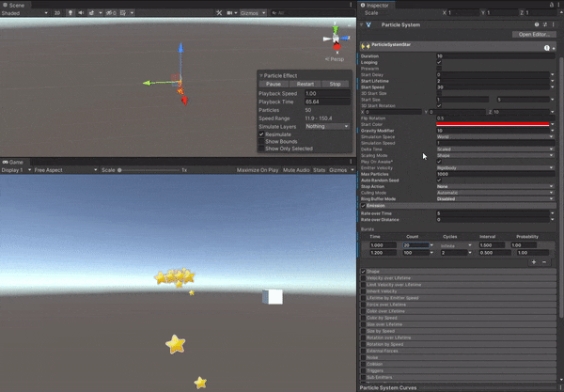Click the warning info icon in ParticleSystemStar header

click(x=547, y=48)
